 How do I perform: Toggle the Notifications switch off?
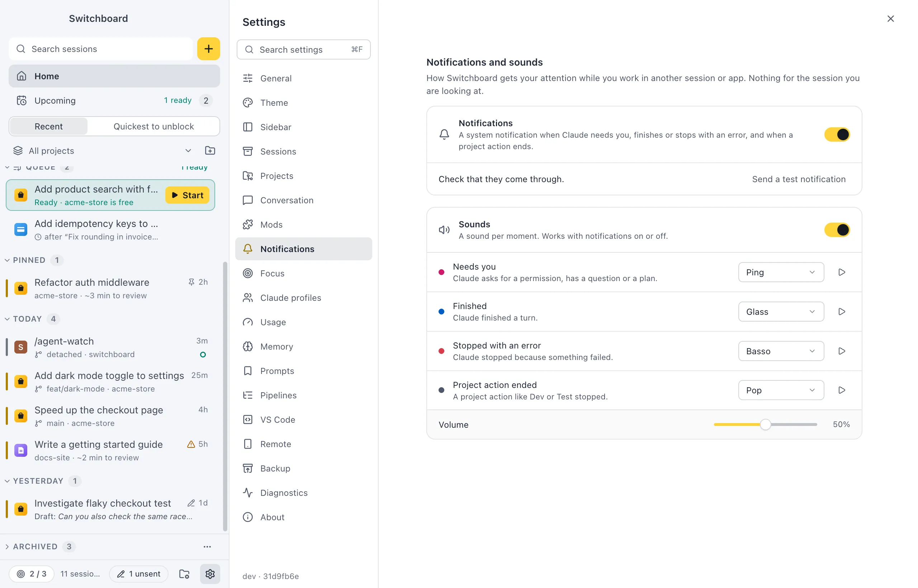[837, 134]
